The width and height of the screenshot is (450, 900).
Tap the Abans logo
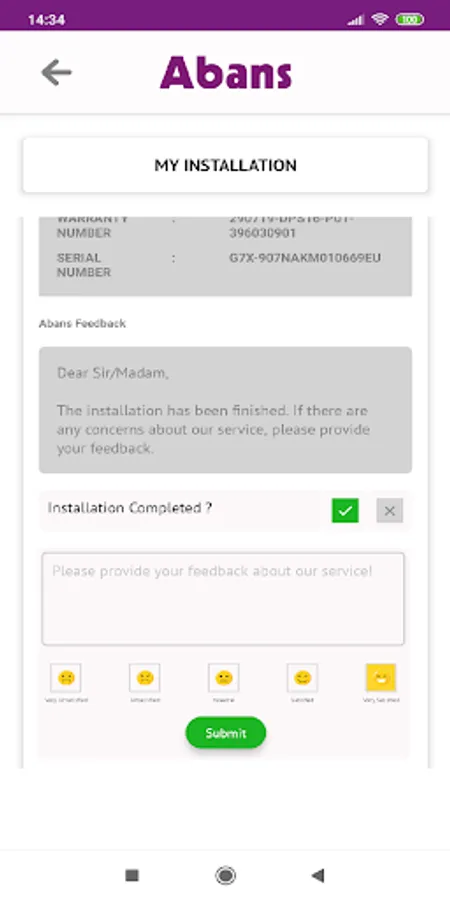226,73
